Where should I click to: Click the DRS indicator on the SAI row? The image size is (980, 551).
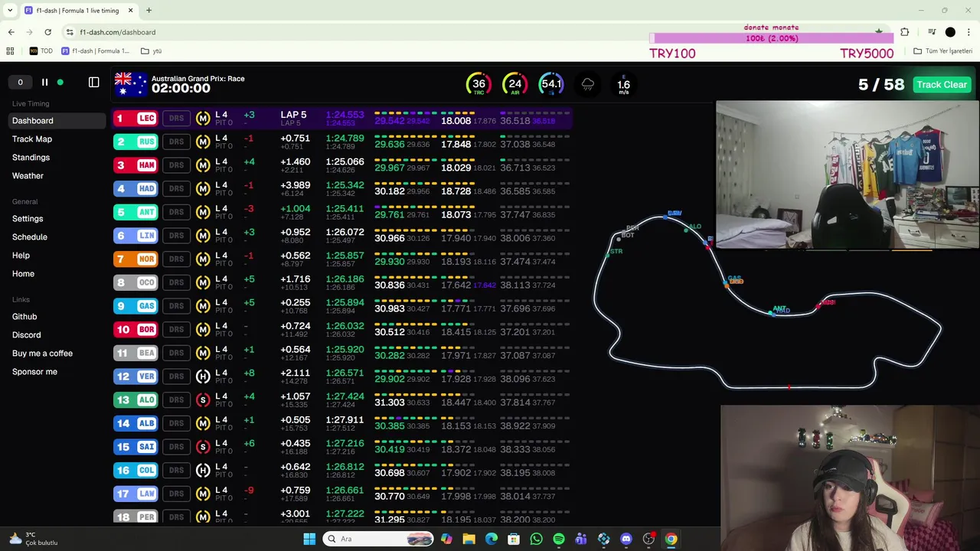[176, 447]
